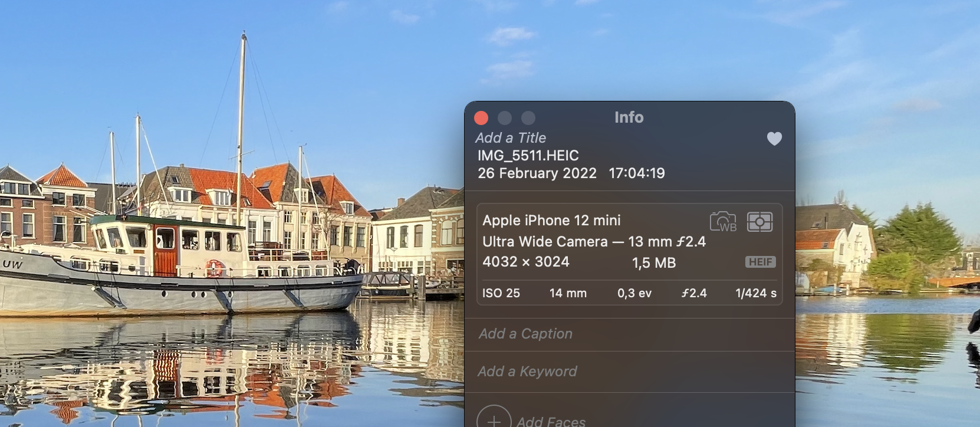Image resolution: width=980 pixels, height=427 pixels.
Task: Select the IMG_5511.HEIC filename text
Action: click(x=528, y=156)
